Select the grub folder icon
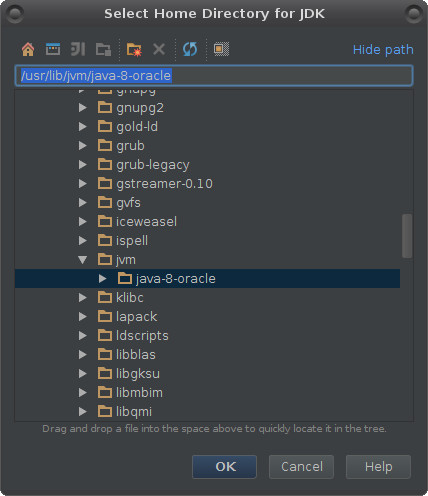This screenshot has width=428, height=496. [105, 145]
